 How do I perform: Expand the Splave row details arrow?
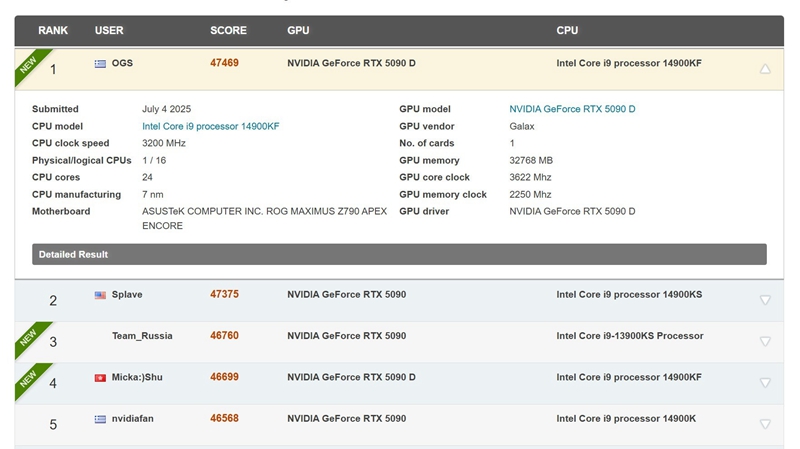click(x=765, y=300)
